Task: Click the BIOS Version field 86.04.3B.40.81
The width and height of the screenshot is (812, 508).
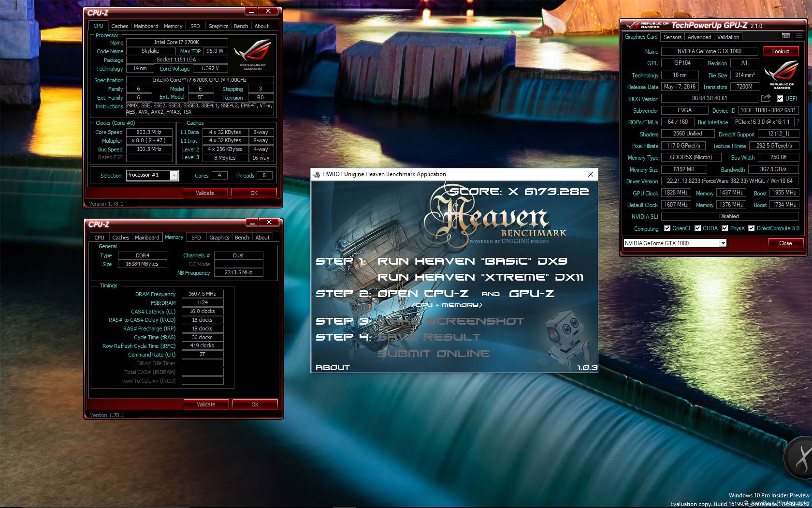Action: 709,98
